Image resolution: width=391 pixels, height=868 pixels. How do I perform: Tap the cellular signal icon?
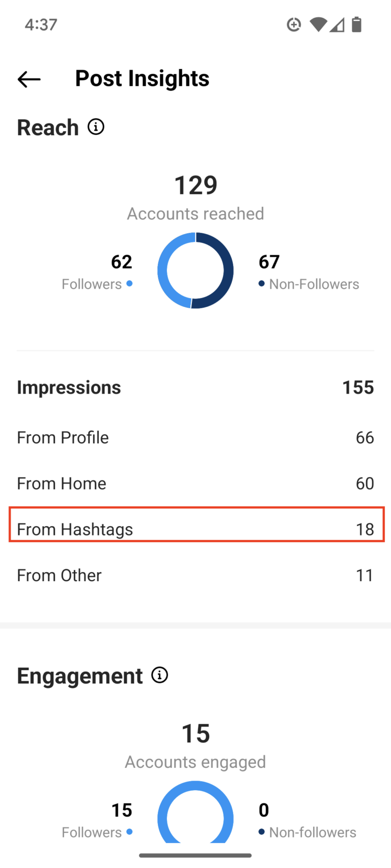click(x=337, y=24)
